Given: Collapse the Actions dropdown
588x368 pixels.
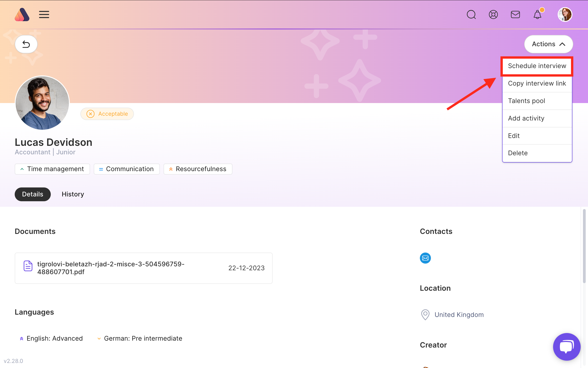Looking at the screenshot, I should click(548, 44).
